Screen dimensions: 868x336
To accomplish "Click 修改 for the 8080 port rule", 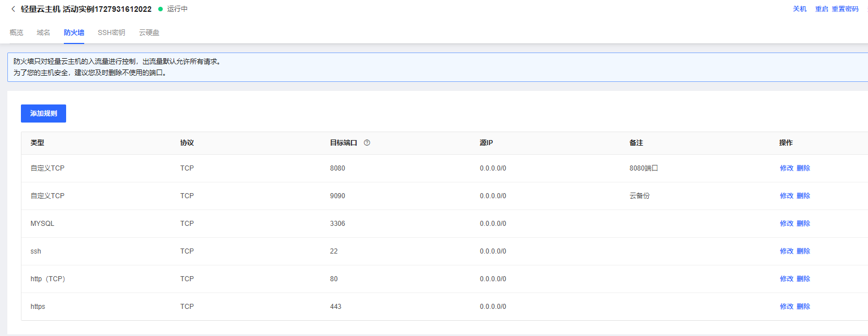I will click(x=787, y=168).
